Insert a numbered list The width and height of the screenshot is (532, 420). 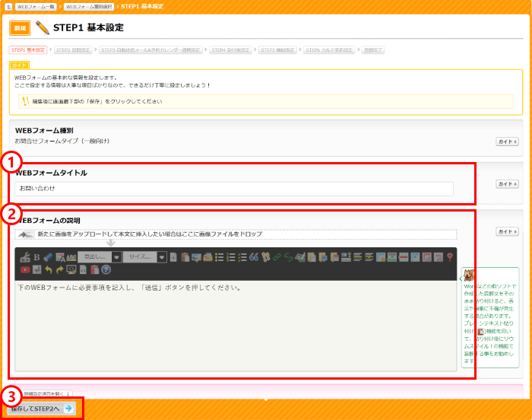click(x=231, y=257)
